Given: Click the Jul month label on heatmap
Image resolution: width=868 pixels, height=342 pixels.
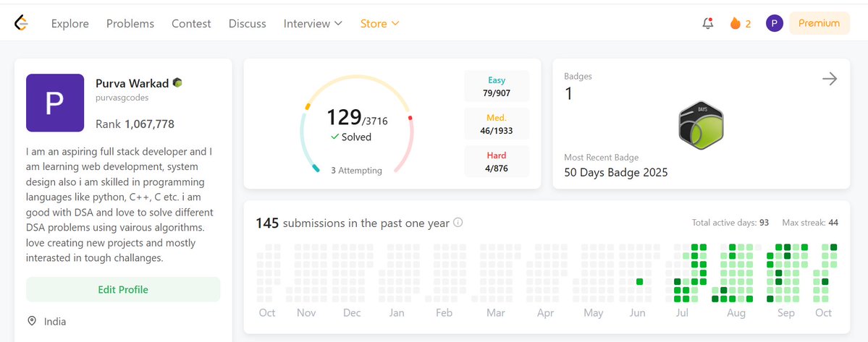Looking at the screenshot, I should (x=682, y=313).
